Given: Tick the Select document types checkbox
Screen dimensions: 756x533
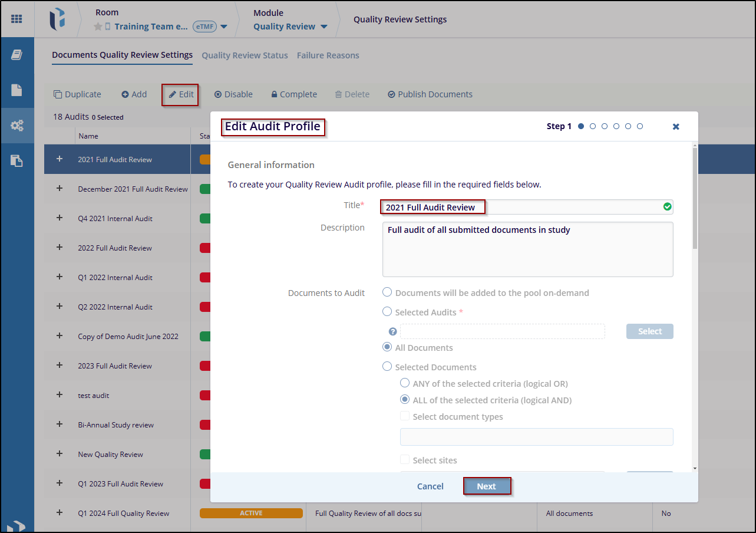Looking at the screenshot, I should tap(405, 416).
